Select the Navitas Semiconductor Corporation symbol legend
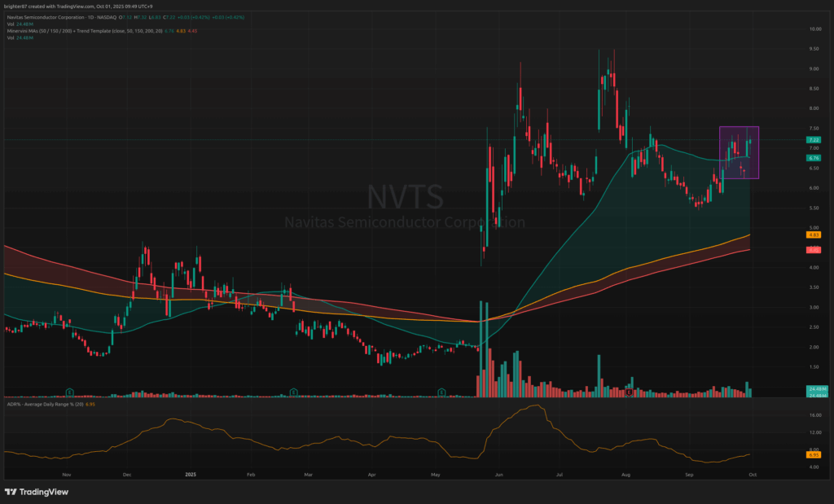This screenshot has width=834, height=504. pyautogui.click(x=57, y=15)
